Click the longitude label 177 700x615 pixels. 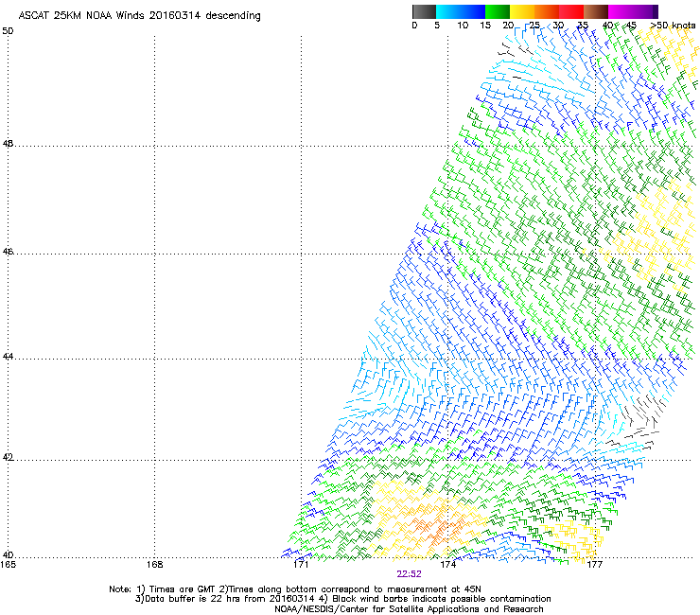pyautogui.click(x=595, y=565)
